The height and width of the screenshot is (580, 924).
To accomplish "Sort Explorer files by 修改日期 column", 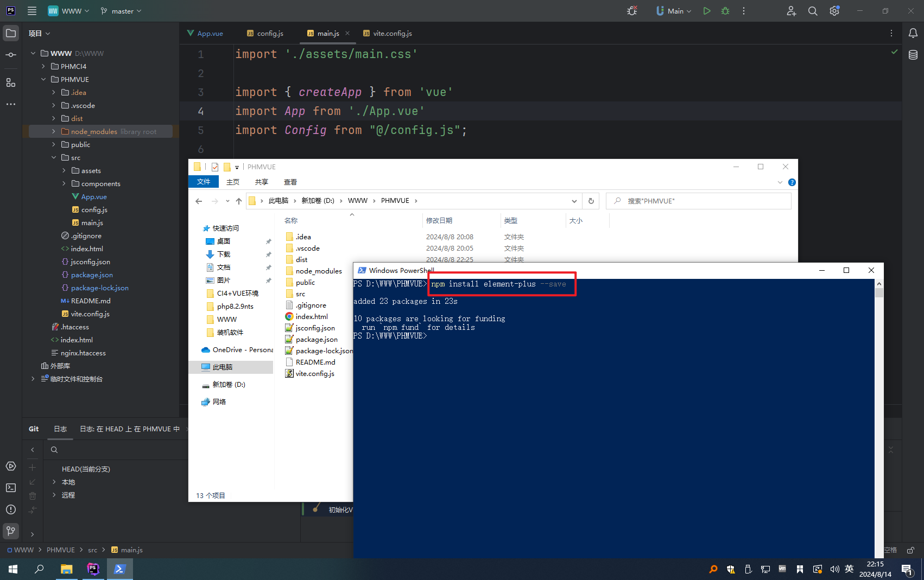I will [x=439, y=221].
